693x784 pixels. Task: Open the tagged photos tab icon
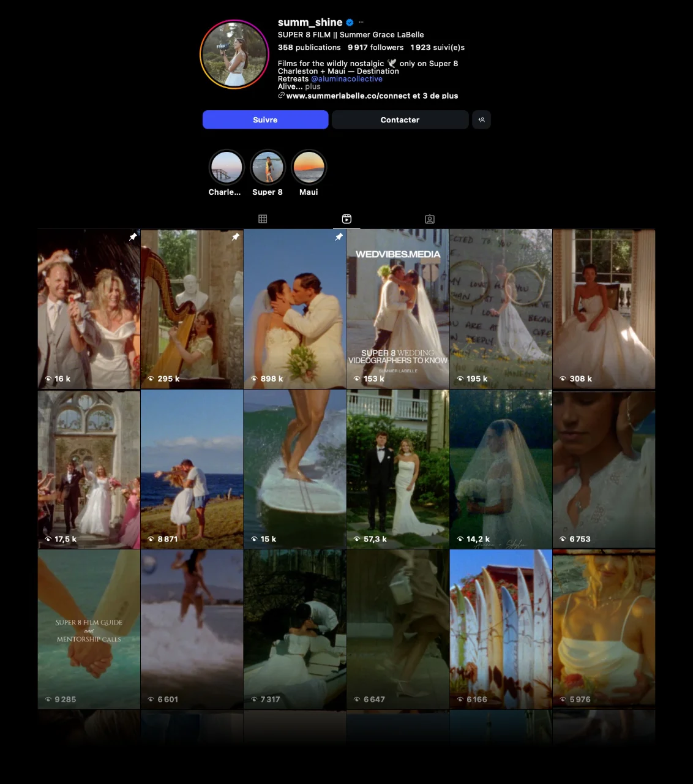(430, 219)
